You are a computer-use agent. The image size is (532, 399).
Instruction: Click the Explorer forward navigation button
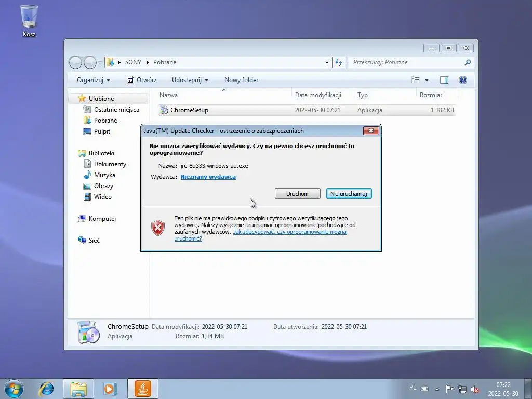[90, 62]
